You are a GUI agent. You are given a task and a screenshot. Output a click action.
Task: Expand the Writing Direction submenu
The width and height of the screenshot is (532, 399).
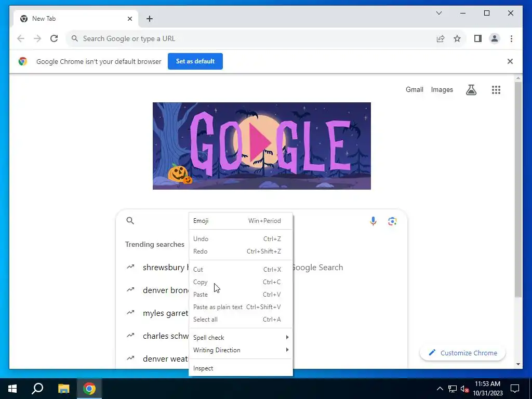(x=241, y=350)
